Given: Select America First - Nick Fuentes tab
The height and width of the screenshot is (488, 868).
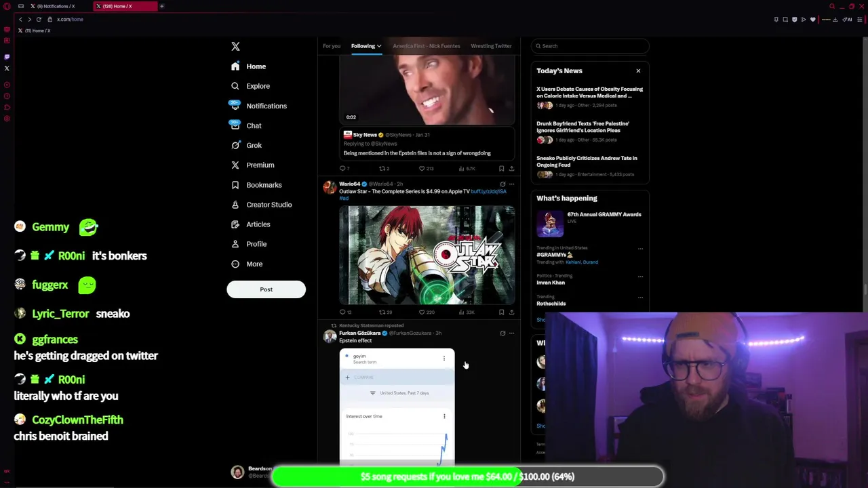Looking at the screenshot, I should pyautogui.click(x=427, y=46).
